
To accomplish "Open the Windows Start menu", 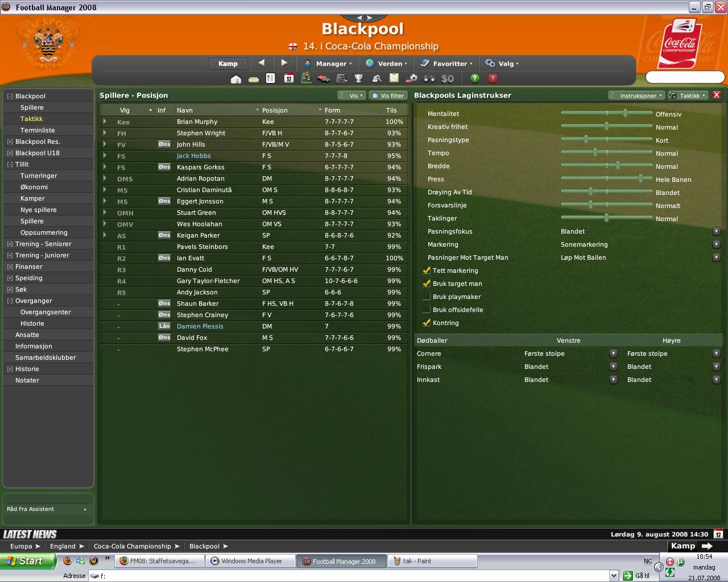I will (x=28, y=561).
